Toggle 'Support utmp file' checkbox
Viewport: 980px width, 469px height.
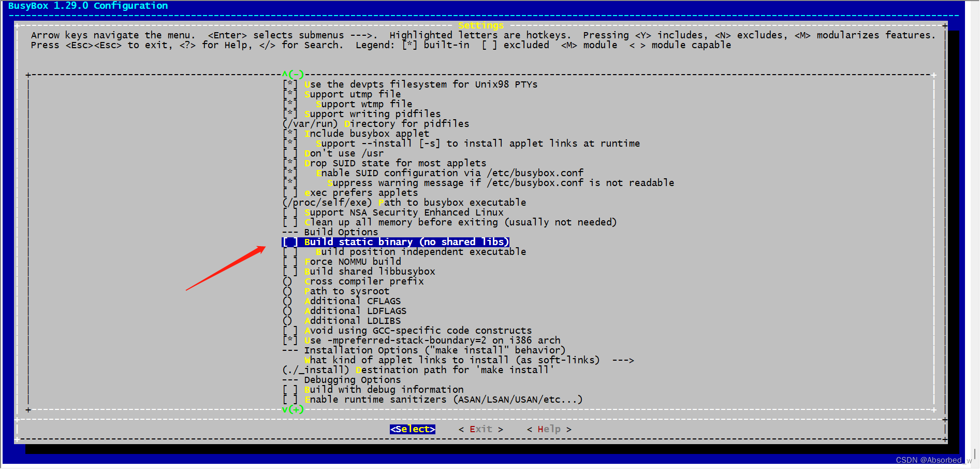click(x=290, y=94)
